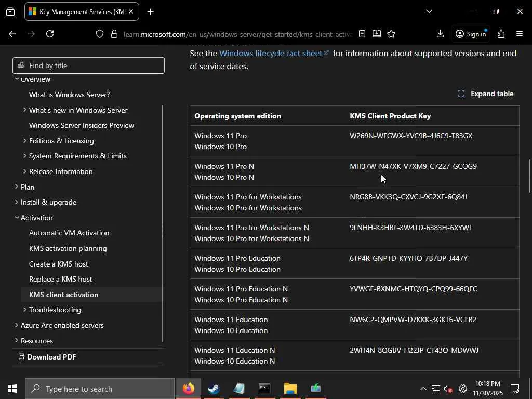Open the Windows Start menu
This screenshot has width=532, height=399.
coord(12,389)
